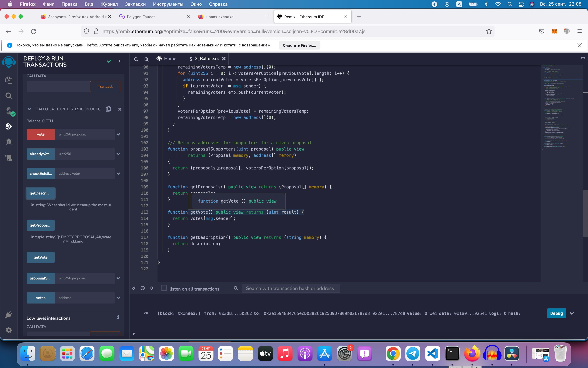Open the MetaMask fox extension icon
Viewport: 588px width, 368px height.
[554, 31]
